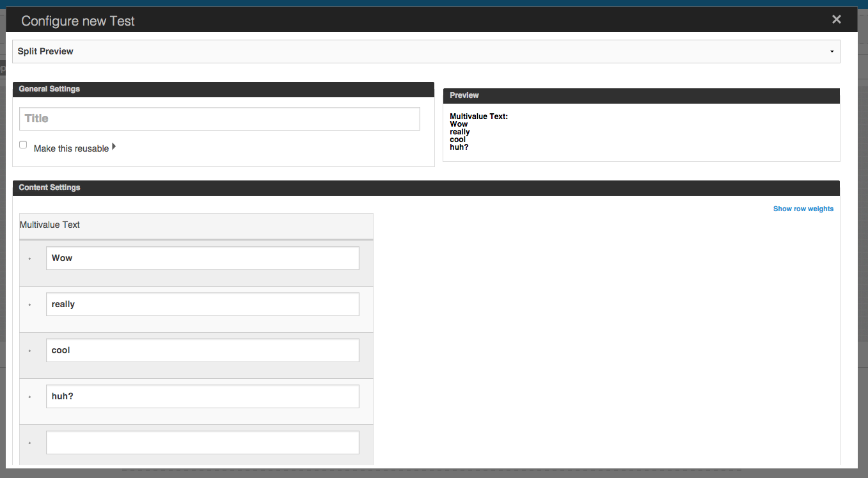
Task: Enable the "Make this reusable" checkbox
Action: click(x=22, y=144)
